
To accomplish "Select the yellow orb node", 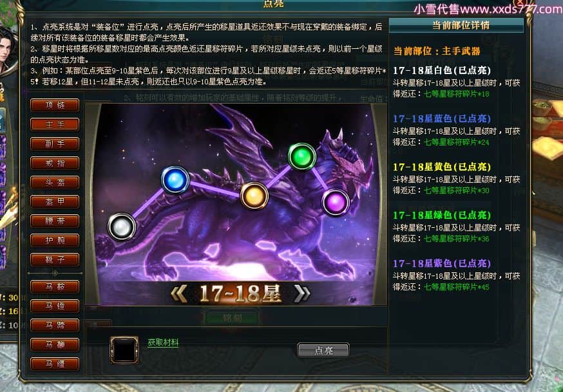I will 254,196.
